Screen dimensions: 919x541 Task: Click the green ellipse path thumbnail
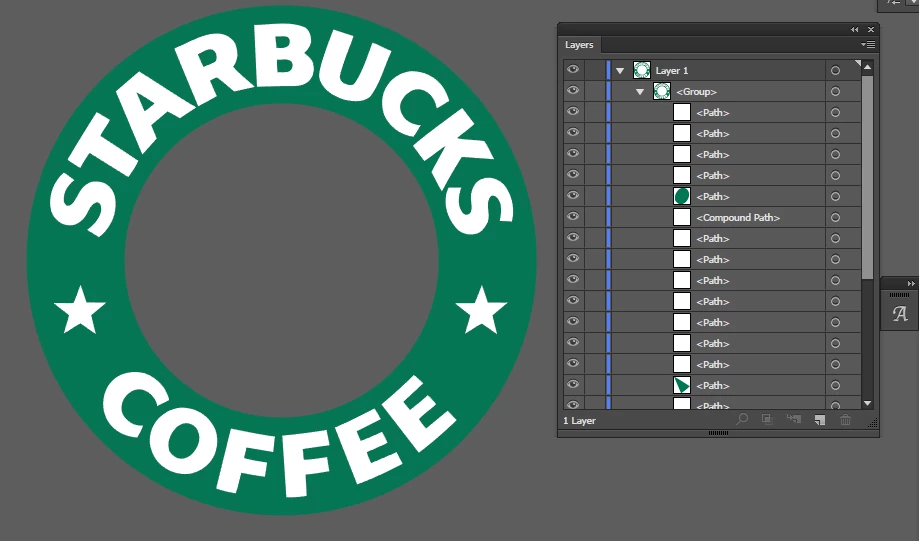pyautogui.click(x=682, y=196)
